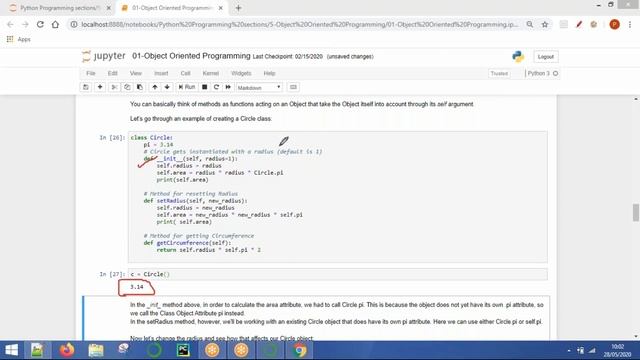640x360 pixels.
Task: Click the page vertical scrollbar thumb
Action: coord(636,212)
